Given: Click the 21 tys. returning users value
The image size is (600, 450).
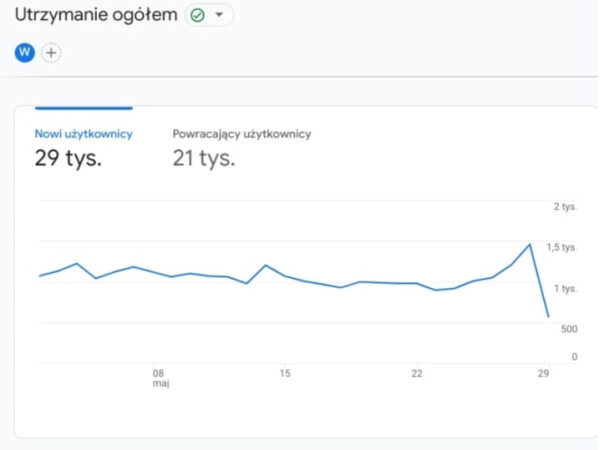Looking at the screenshot, I should 203,158.
